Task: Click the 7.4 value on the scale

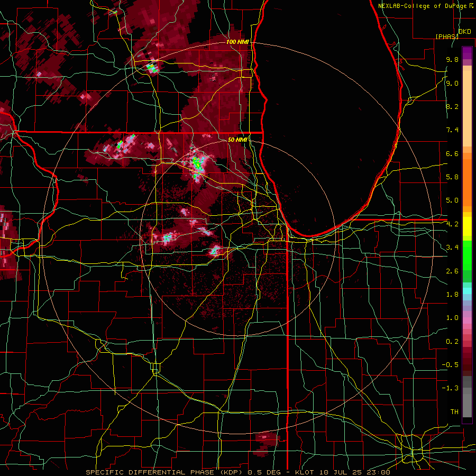Action: tap(452, 130)
